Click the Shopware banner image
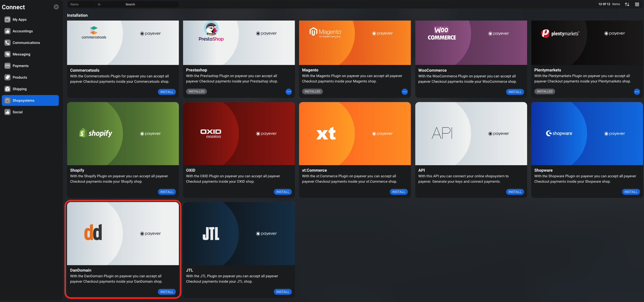This screenshot has width=644, height=302. coord(587,133)
